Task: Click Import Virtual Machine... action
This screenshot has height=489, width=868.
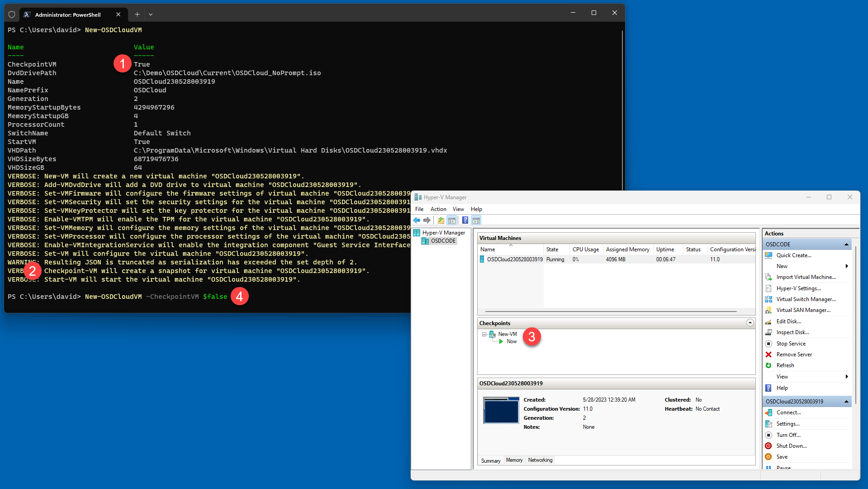Action: [806, 277]
